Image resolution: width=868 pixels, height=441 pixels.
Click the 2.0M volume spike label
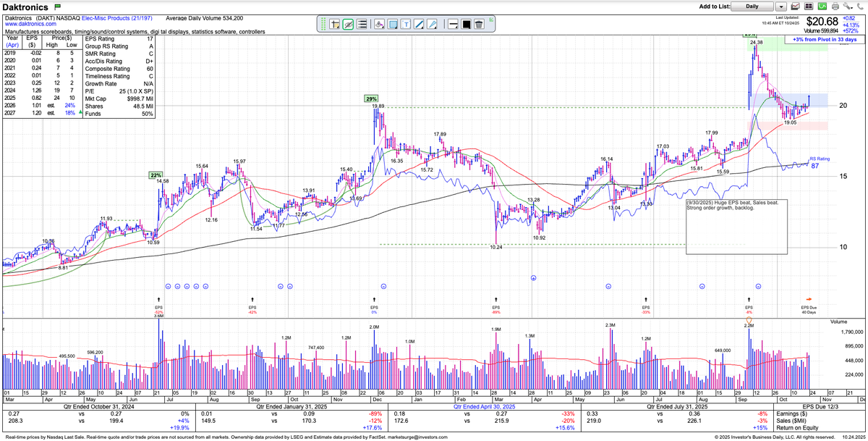click(374, 327)
